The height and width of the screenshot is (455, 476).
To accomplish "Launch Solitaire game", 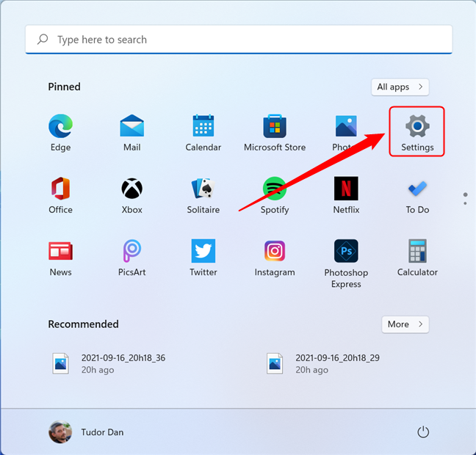I will (x=203, y=195).
